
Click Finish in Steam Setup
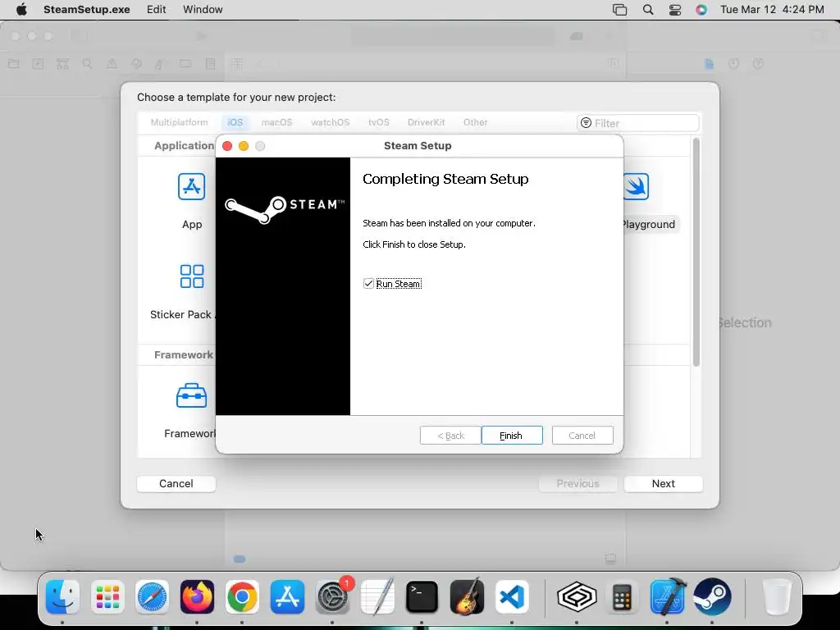tap(512, 436)
